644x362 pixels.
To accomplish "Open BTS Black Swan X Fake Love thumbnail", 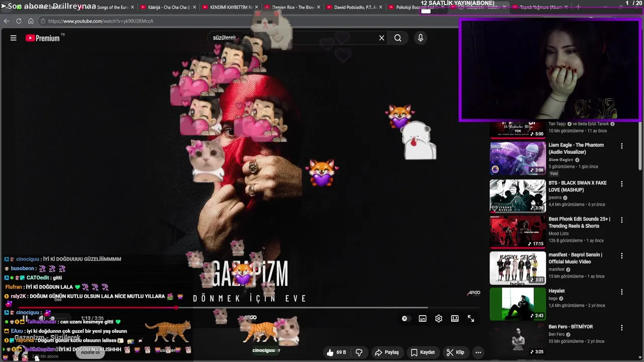I will point(518,196).
